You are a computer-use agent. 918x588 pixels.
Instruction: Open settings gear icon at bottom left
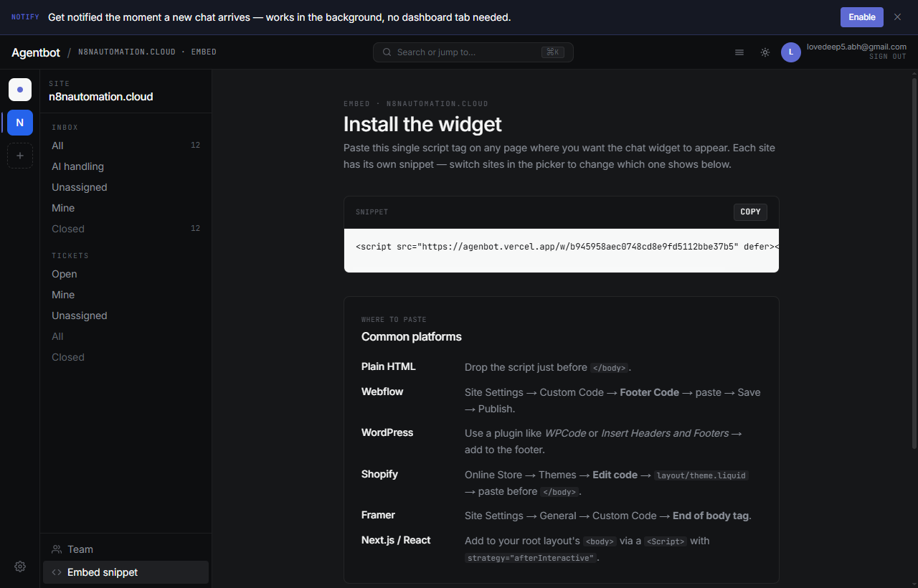(x=20, y=566)
